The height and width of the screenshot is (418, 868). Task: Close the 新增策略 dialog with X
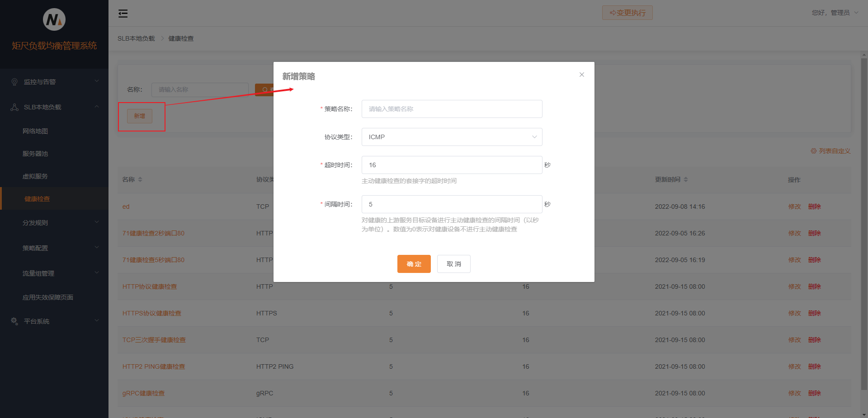(x=582, y=75)
